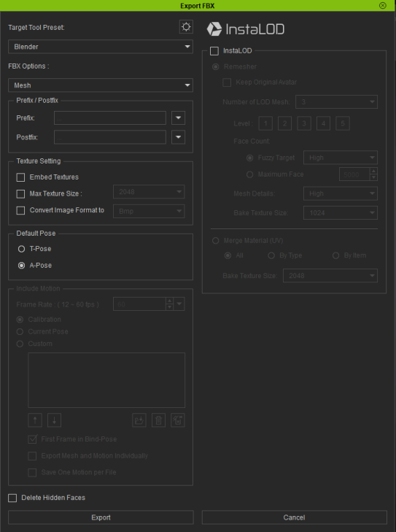Click the delete motion trash icon

click(158, 420)
